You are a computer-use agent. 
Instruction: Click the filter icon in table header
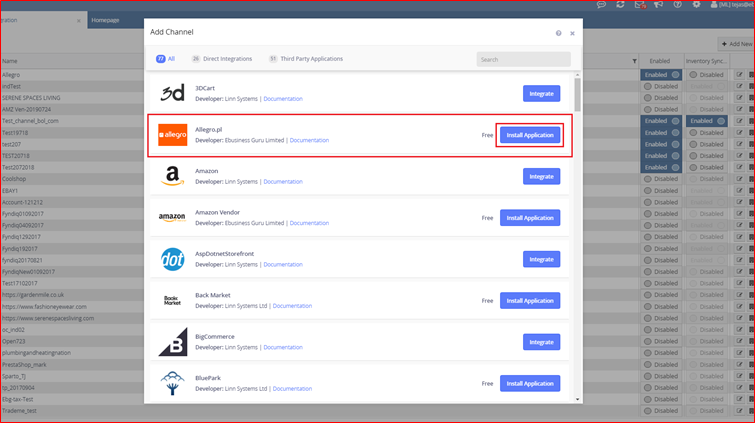(x=634, y=61)
